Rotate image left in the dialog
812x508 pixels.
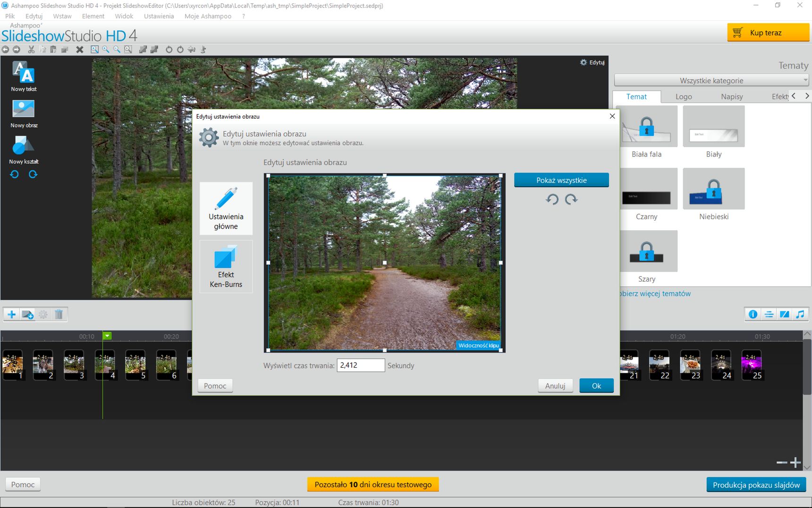click(x=552, y=199)
